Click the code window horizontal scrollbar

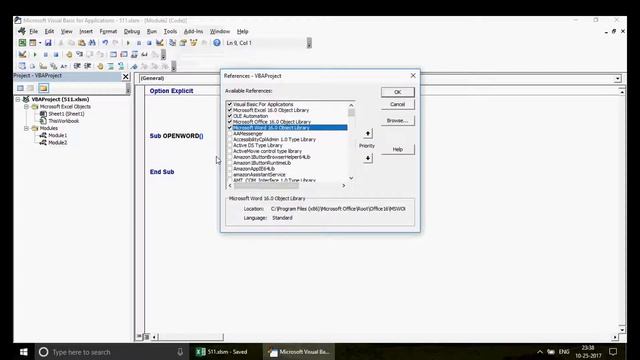[x=191, y=337]
